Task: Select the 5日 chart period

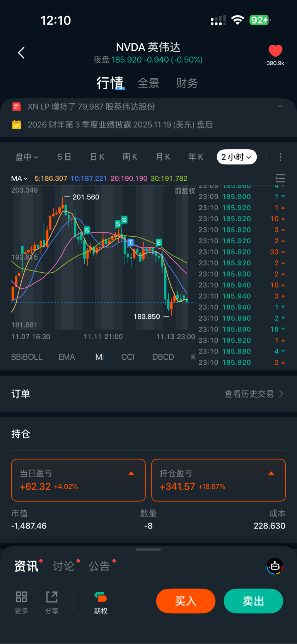Action: (x=64, y=157)
